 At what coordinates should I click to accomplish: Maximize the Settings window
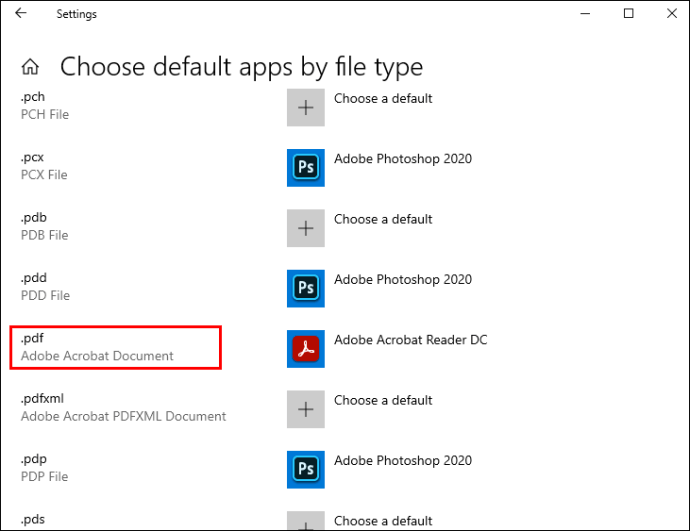click(x=629, y=14)
